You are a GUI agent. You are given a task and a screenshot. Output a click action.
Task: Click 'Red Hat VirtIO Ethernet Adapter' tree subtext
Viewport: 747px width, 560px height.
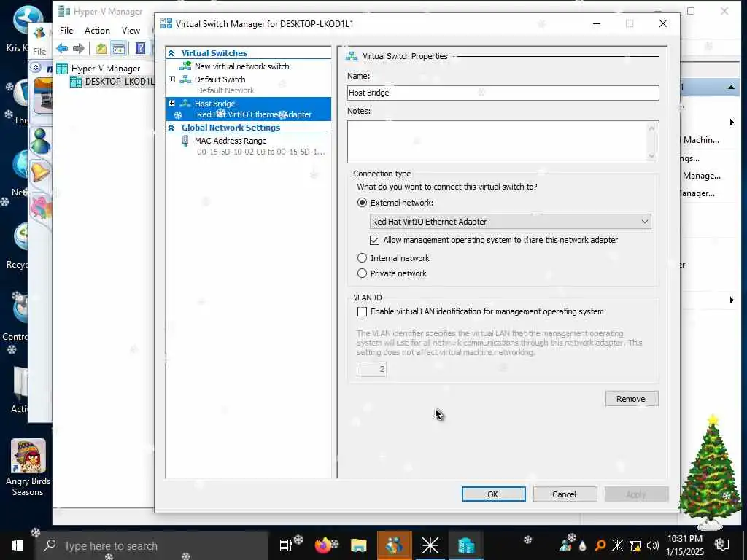pos(255,114)
